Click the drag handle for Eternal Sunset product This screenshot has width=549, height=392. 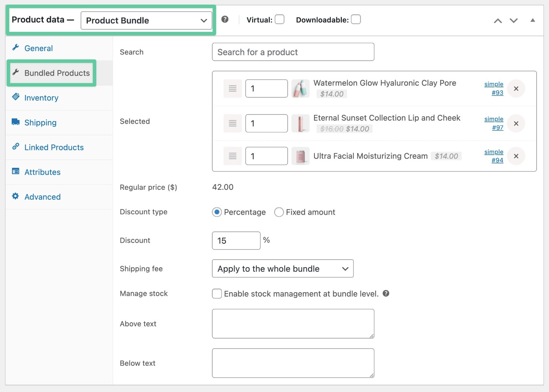[x=232, y=123]
